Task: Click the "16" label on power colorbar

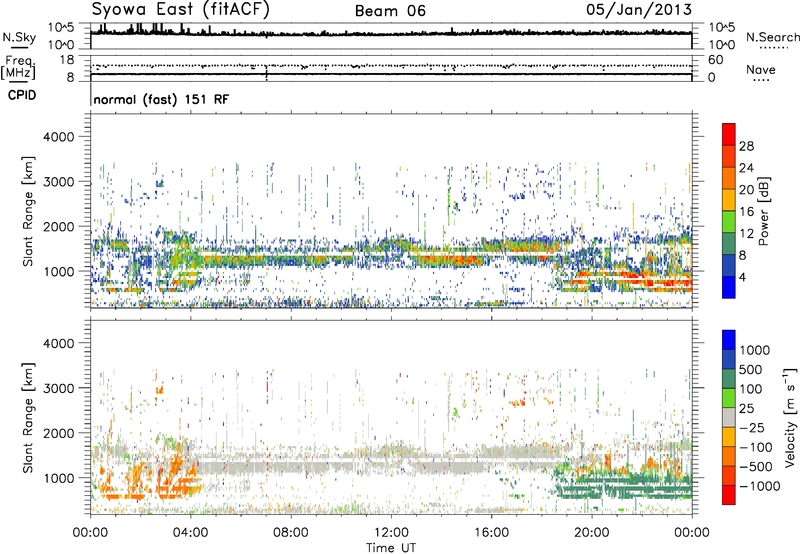Action: point(746,212)
